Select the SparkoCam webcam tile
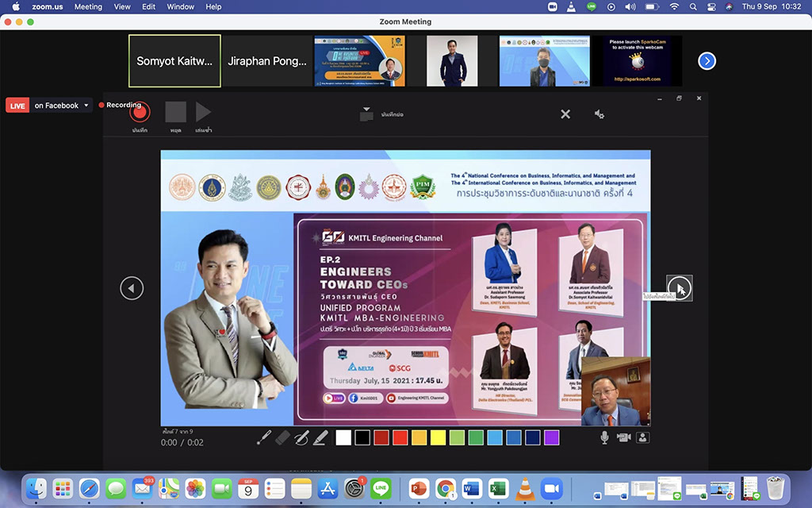This screenshot has width=812, height=508. (x=637, y=60)
